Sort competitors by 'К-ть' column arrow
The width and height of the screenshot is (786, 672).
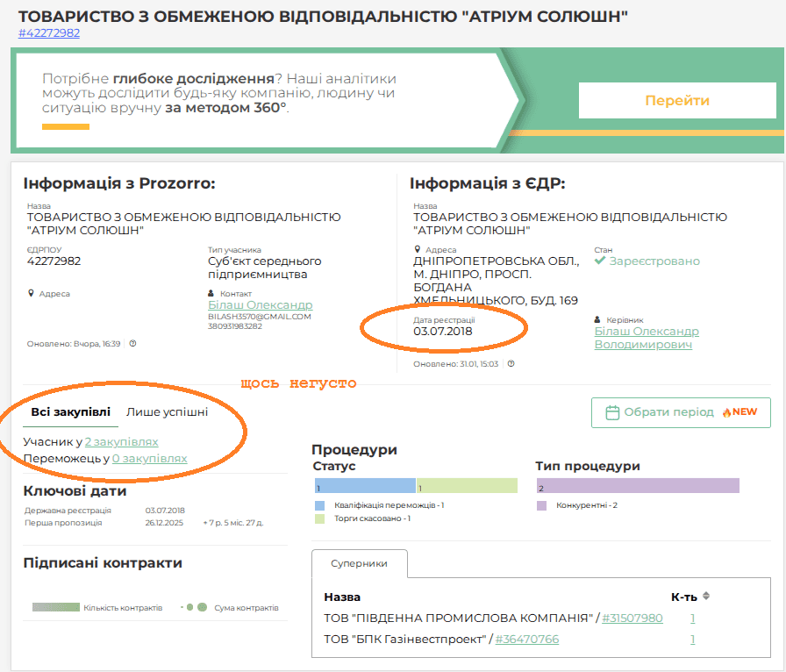point(706,597)
